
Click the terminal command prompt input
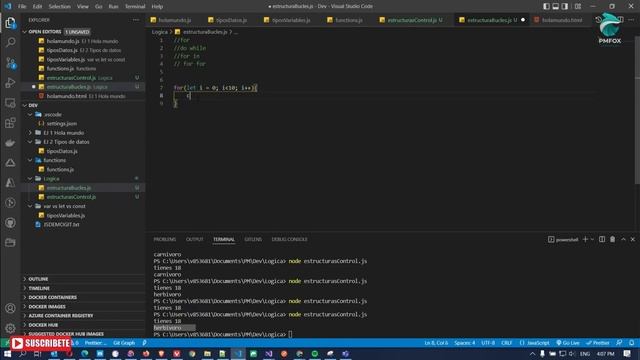pyautogui.click(x=290, y=334)
